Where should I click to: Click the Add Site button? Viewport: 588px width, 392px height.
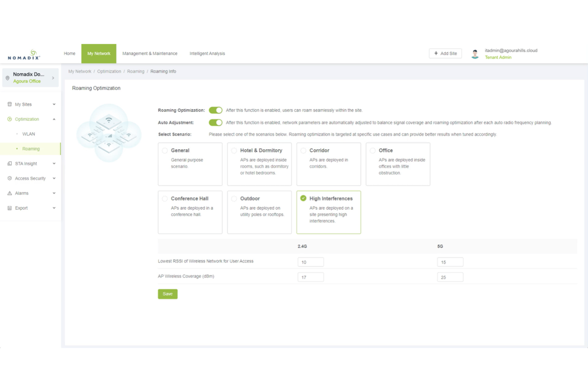pos(445,53)
